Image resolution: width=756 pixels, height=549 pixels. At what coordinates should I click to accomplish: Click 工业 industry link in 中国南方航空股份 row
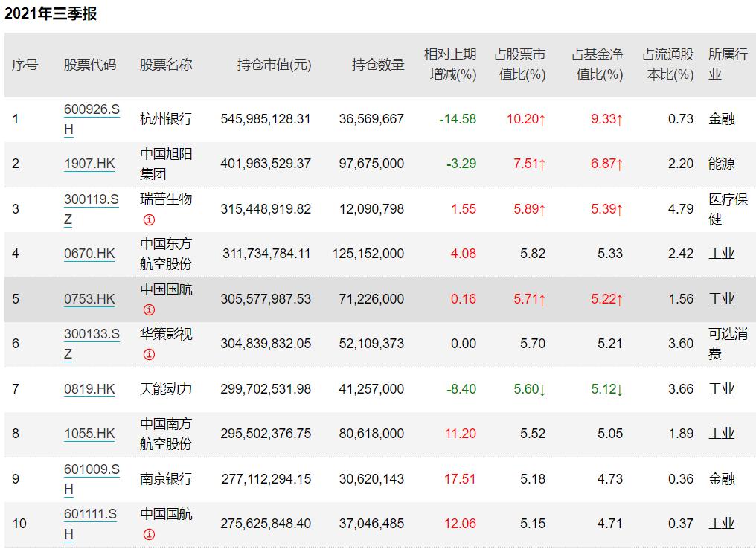click(x=721, y=434)
